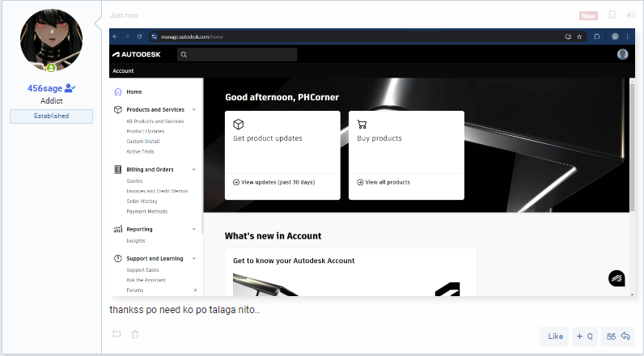
Task: Click the Buy products card
Action: pos(407,155)
